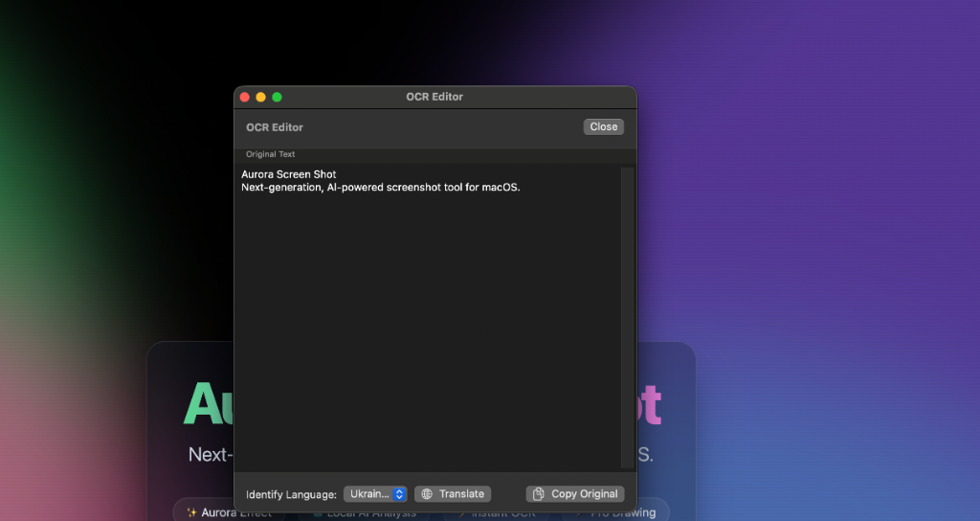Click inside the 'Next-generation, AI-powered' text line
This screenshot has width=980, height=521.
[380, 187]
